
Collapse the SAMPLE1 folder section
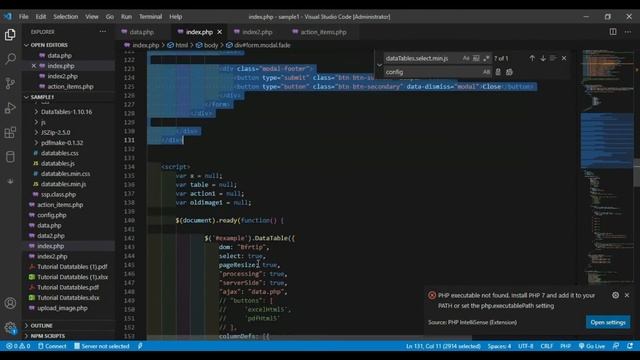[68, 97]
